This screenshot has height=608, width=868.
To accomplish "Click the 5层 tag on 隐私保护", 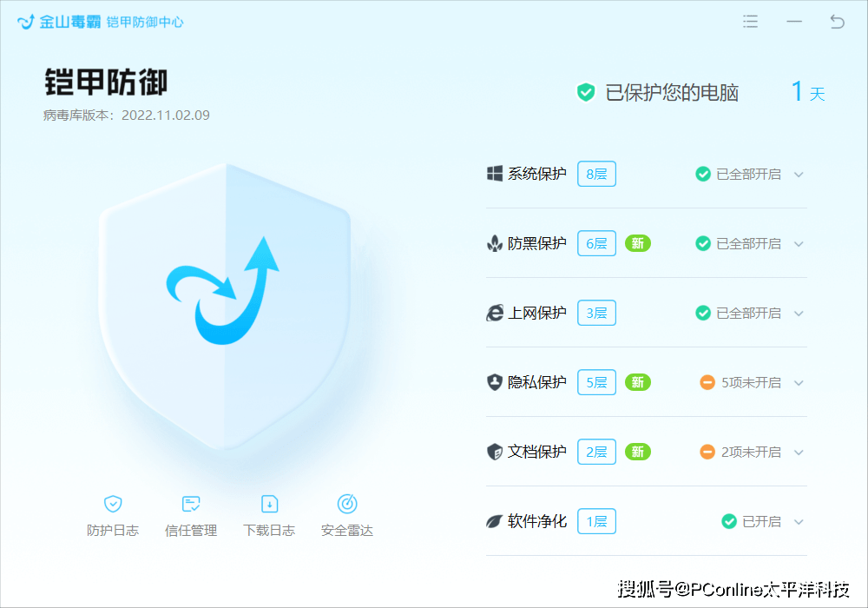I will (597, 382).
